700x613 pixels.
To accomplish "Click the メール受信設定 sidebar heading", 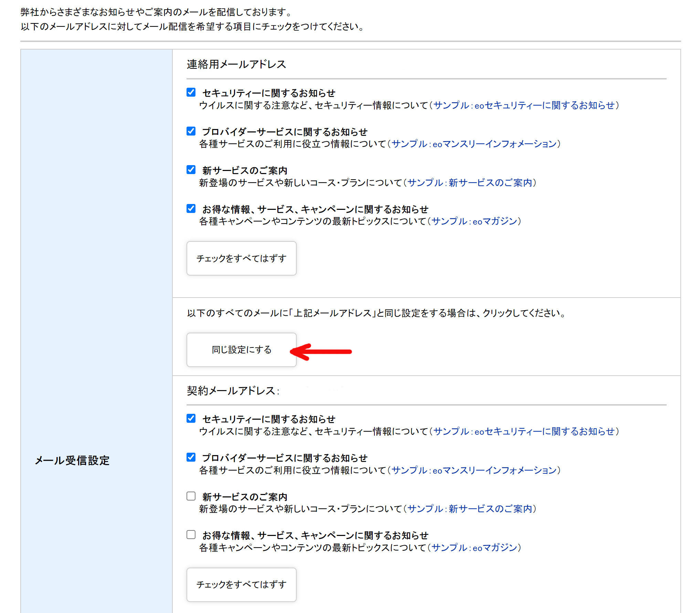I will tap(72, 460).
